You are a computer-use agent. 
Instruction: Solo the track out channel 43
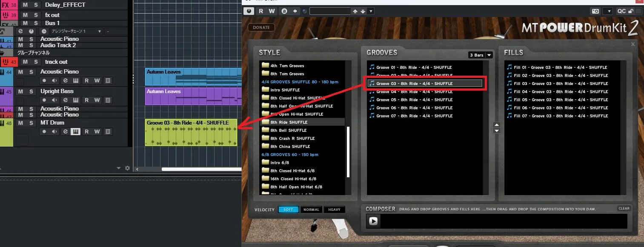pyautogui.click(x=36, y=62)
